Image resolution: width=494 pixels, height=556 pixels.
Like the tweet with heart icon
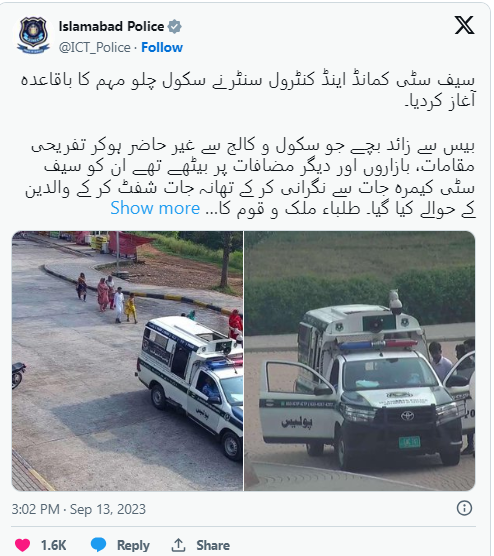point(22,545)
